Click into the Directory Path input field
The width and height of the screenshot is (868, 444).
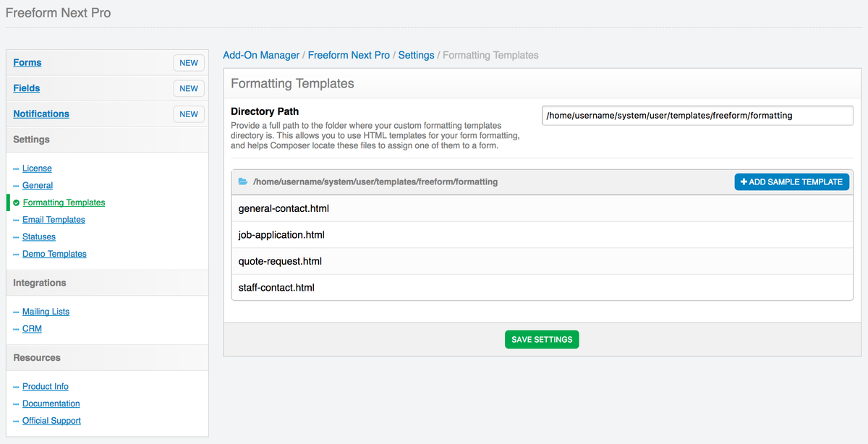697,116
